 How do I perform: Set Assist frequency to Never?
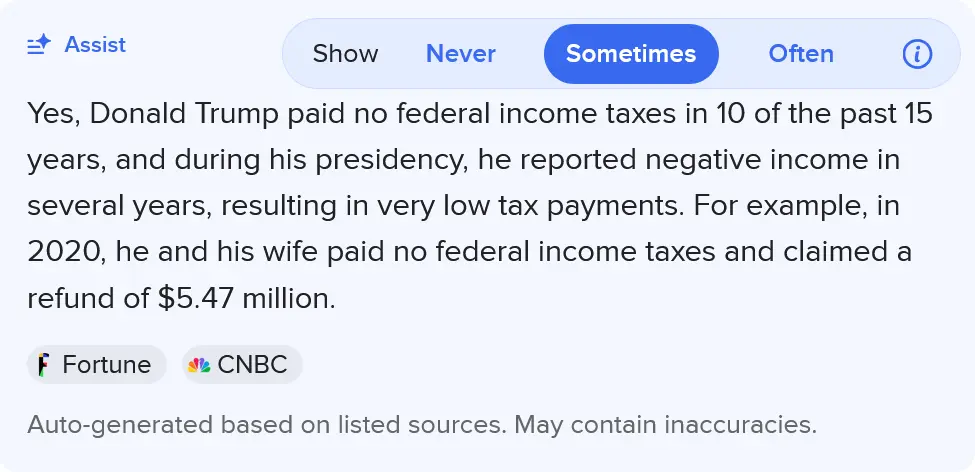(x=460, y=53)
